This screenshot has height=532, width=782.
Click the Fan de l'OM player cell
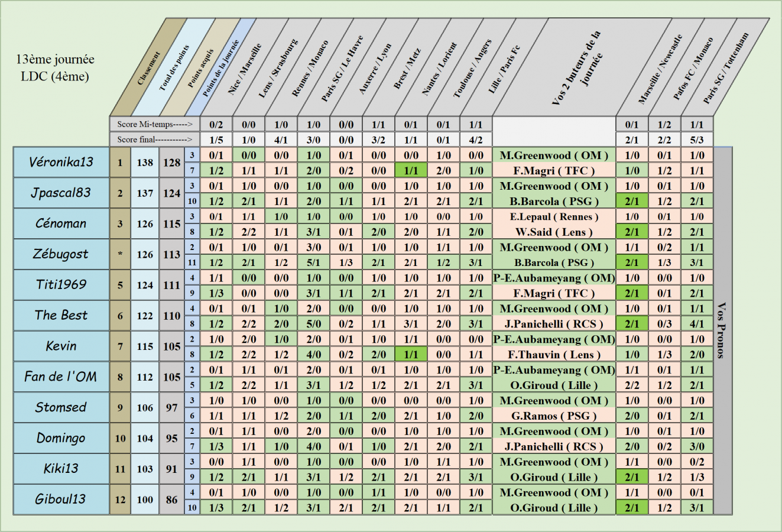(61, 377)
